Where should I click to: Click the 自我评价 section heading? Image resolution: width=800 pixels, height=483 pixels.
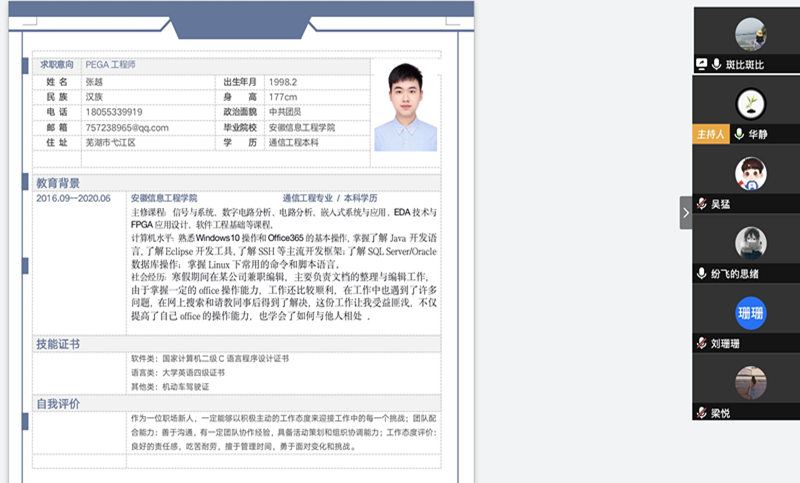coord(58,403)
